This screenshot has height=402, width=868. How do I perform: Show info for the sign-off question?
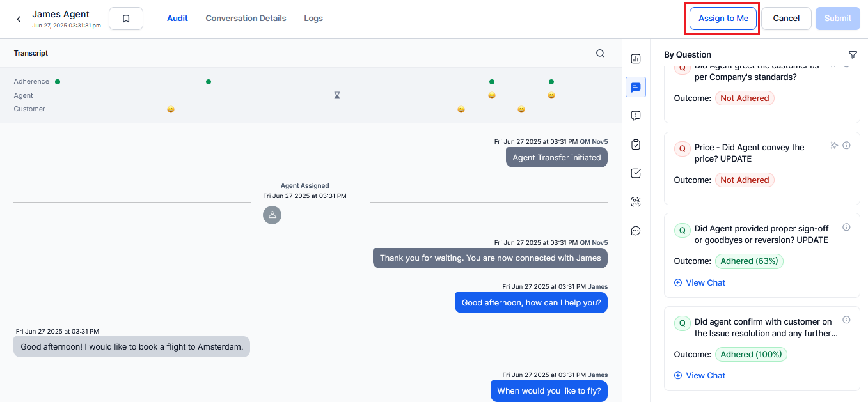click(846, 227)
